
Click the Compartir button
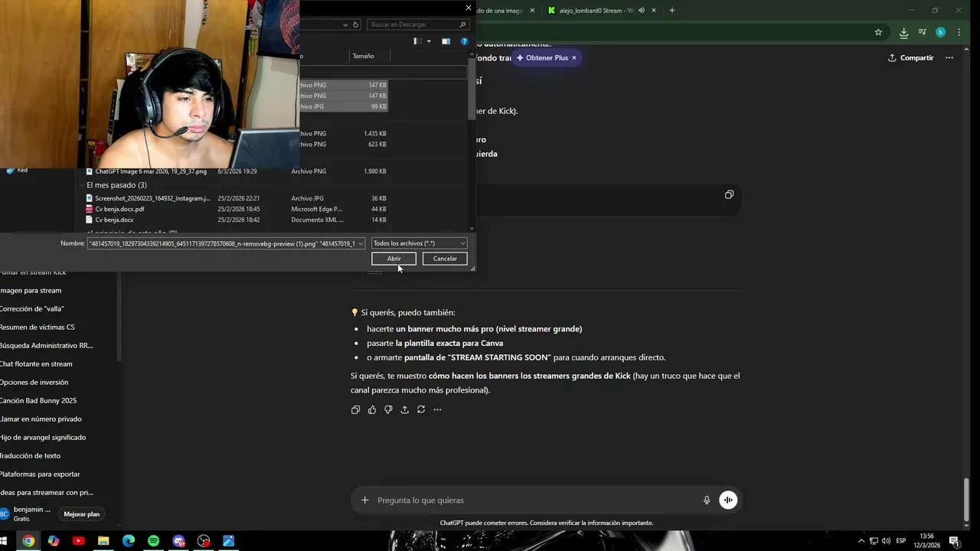click(x=911, y=57)
